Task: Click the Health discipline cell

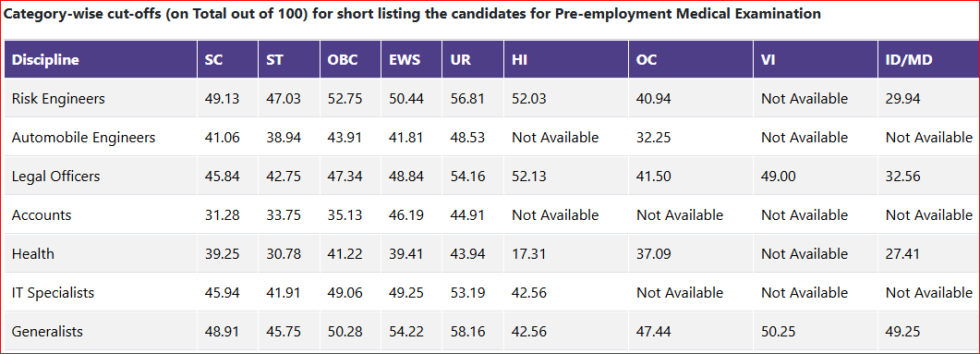Action: click(33, 254)
